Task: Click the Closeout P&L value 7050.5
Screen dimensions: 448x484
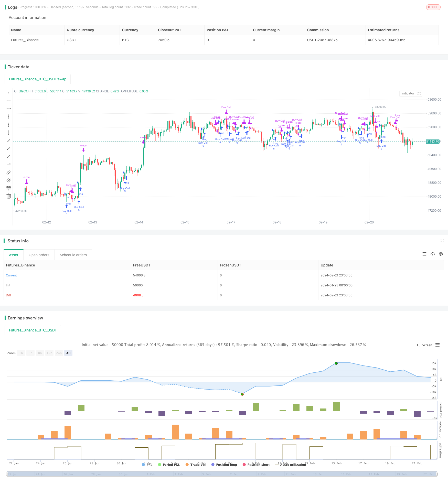Action: pyautogui.click(x=164, y=40)
